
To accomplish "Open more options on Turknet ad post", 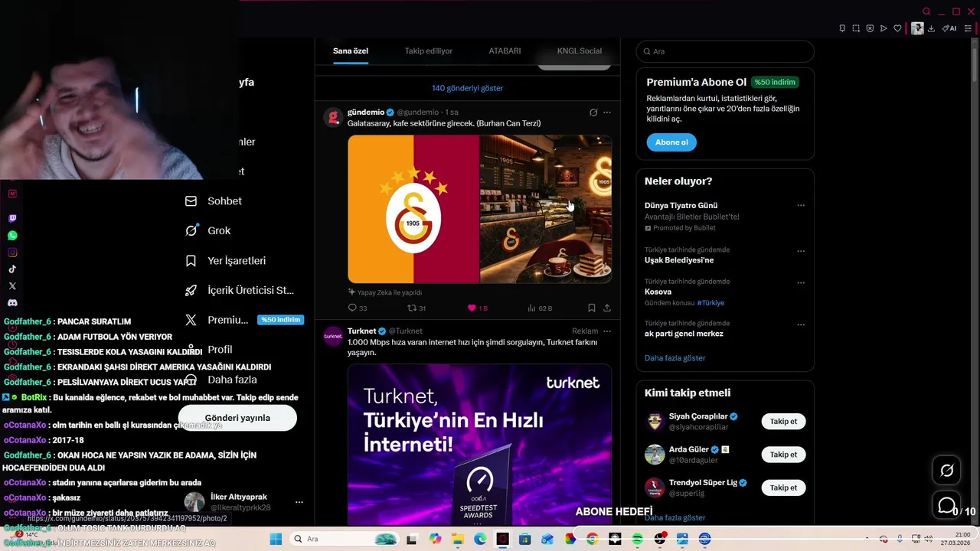I will 607,331.
